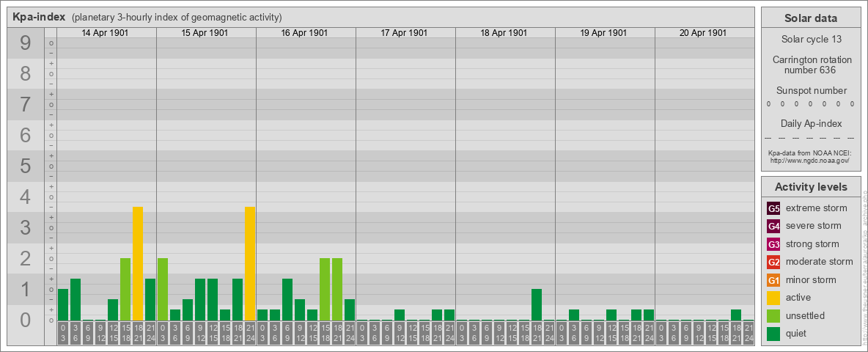Click the G5 extreme storm badge
This screenshot has width=868, height=352.
tap(773, 209)
